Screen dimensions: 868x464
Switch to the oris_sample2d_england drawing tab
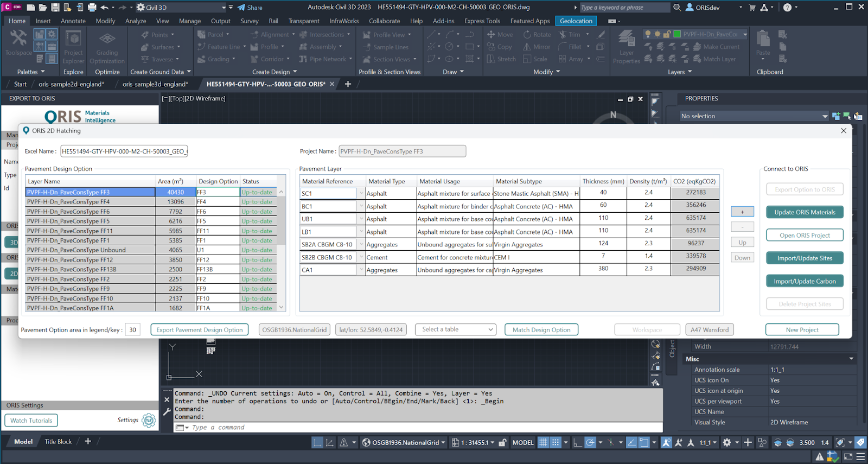point(71,84)
